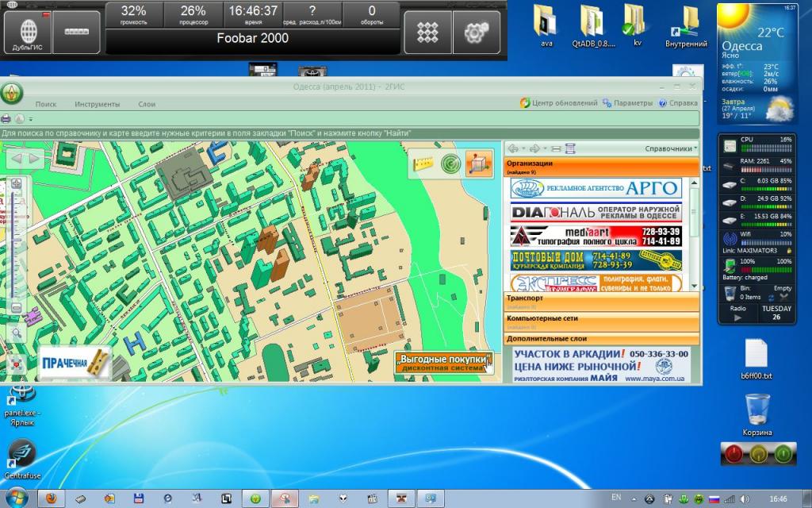Click the map zoom-in button above slider
Viewport: 812px width, 508px height.
tap(17, 183)
